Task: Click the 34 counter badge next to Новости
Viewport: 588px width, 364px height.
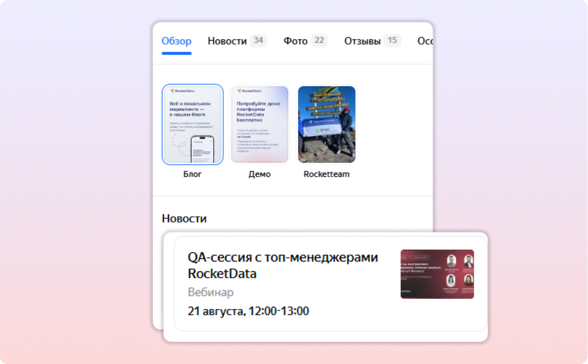Action: (258, 41)
